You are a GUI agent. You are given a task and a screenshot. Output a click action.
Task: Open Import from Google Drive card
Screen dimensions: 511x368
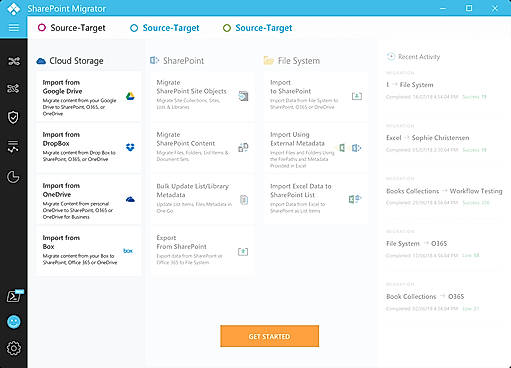tap(88, 97)
